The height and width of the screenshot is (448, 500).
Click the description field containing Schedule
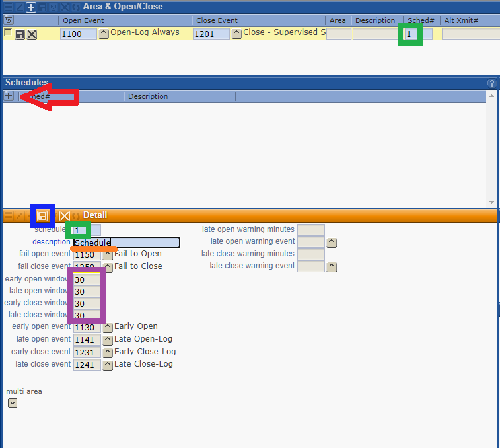[x=125, y=243]
